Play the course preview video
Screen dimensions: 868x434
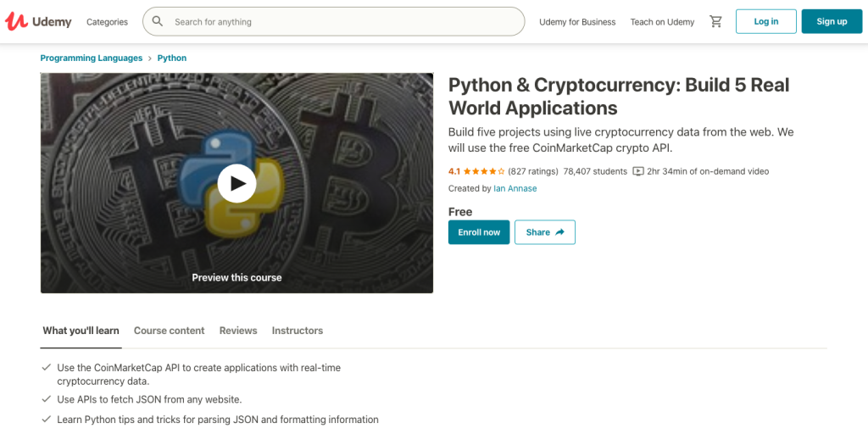pos(236,183)
